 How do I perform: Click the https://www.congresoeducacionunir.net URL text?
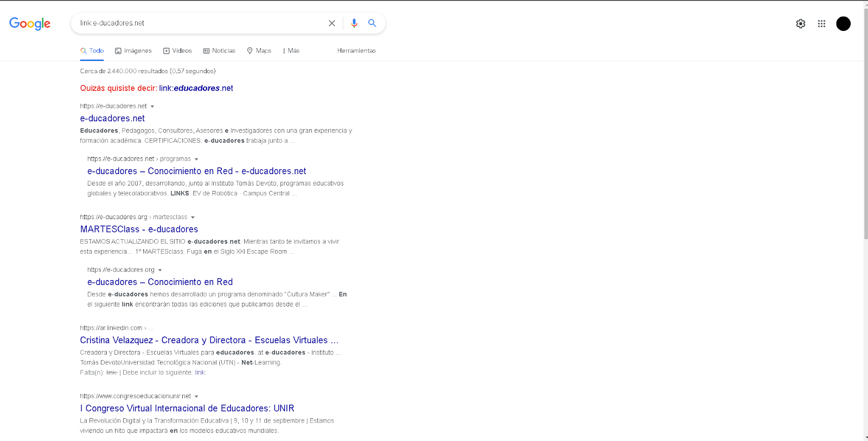coord(136,396)
